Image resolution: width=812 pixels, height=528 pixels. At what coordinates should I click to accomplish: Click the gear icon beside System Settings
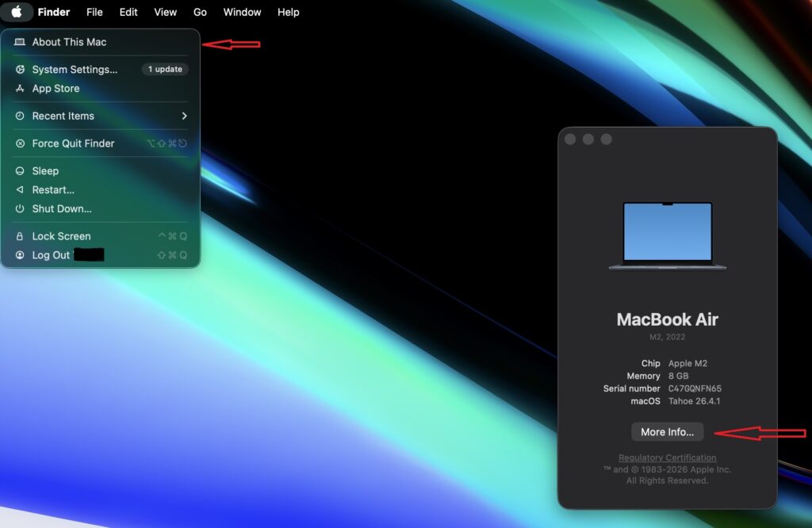pyautogui.click(x=20, y=69)
